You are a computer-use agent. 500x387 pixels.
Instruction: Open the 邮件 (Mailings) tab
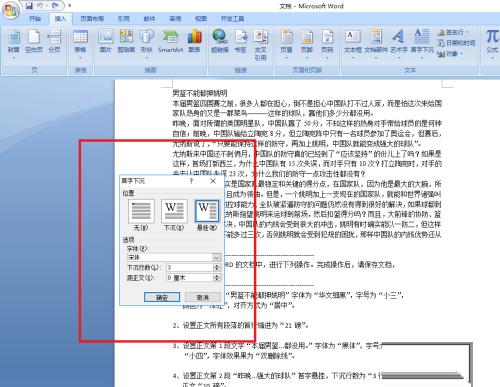click(x=149, y=19)
